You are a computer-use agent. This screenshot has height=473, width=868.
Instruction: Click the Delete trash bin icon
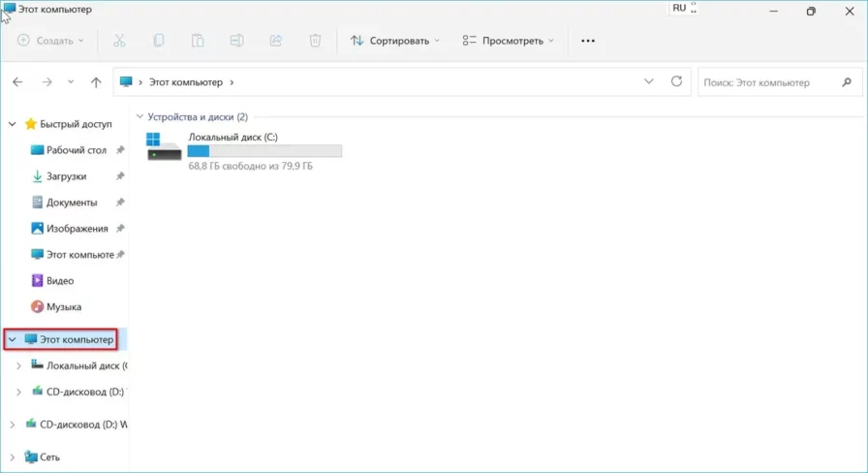[315, 41]
